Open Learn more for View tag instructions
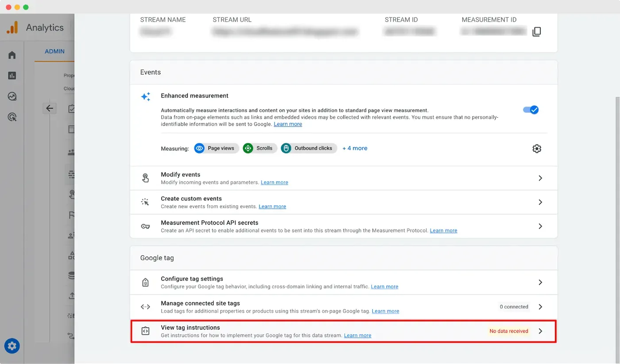Image resolution: width=620 pixels, height=364 pixels. pyautogui.click(x=357, y=336)
